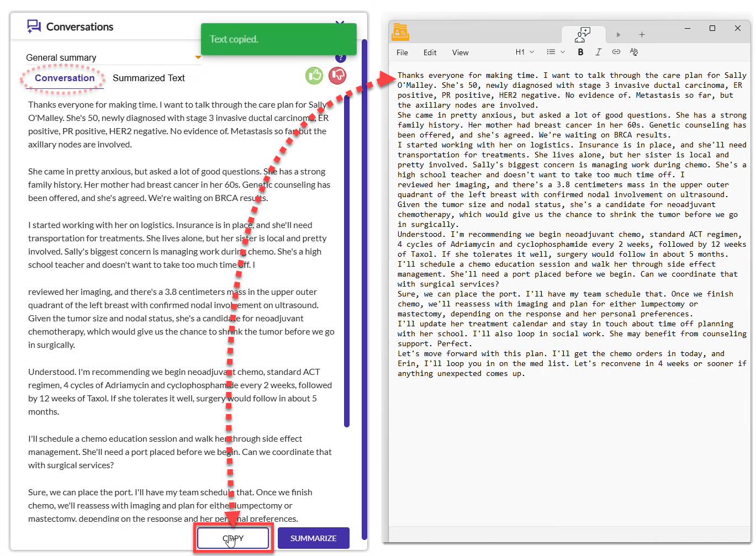Open the help question mark icon
This screenshot has width=756, height=556.
pyautogui.click(x=341, y=57)
